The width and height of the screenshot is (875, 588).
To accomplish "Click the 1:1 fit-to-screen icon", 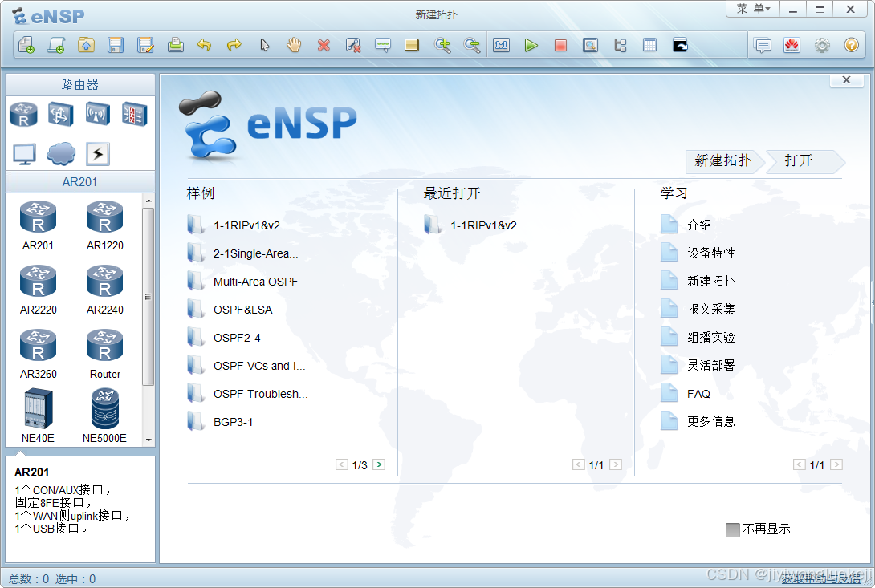I will [501, 45].
